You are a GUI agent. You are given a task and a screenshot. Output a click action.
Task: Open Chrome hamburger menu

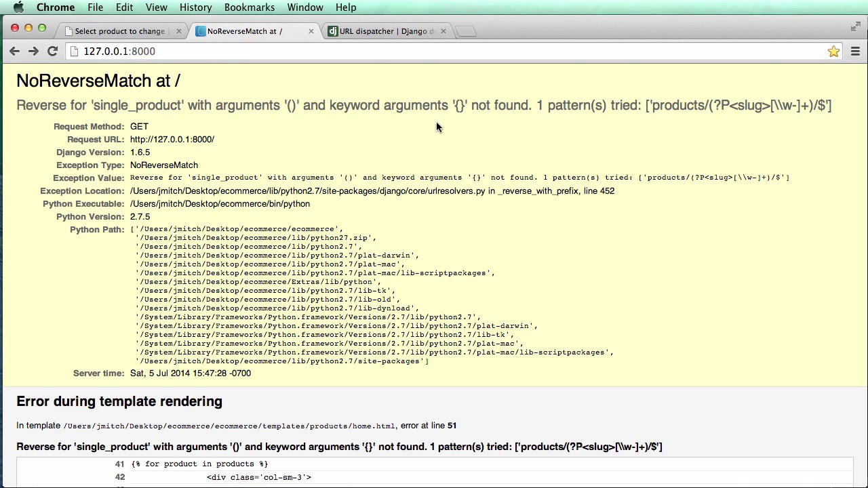pos(855,52)
